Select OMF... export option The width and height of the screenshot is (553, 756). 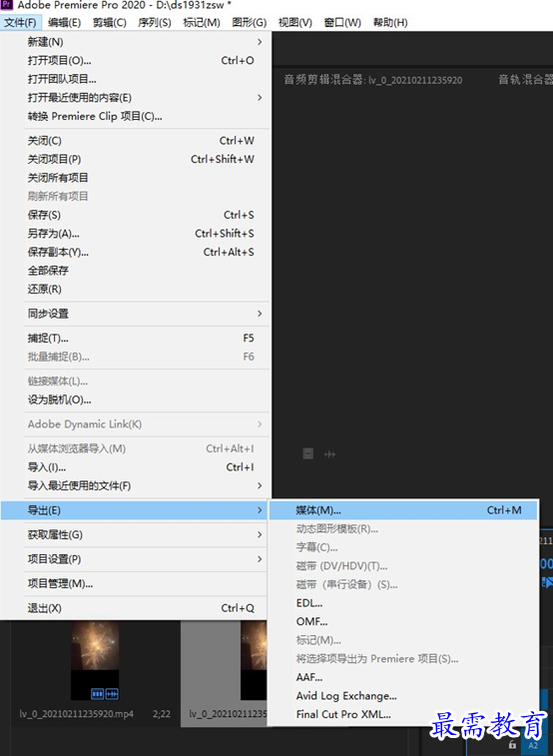(403, 622)
